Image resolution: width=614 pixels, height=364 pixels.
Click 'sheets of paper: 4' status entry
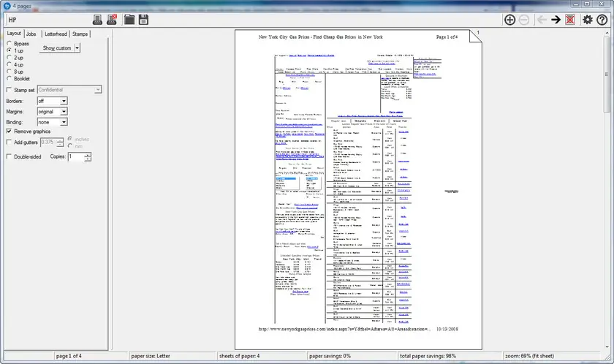coord(239,356)
